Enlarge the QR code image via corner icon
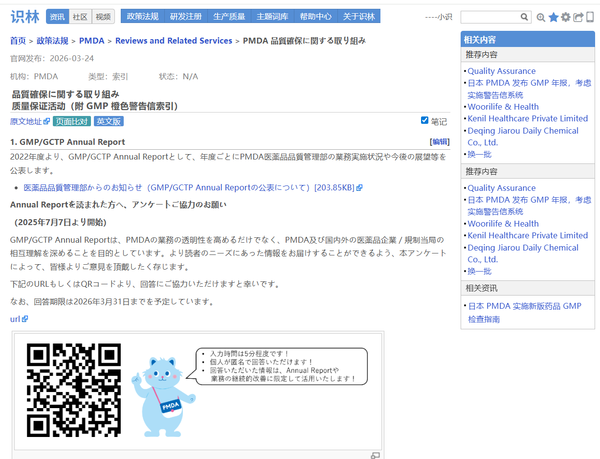The image size is (600, 459). pos(375,455)
